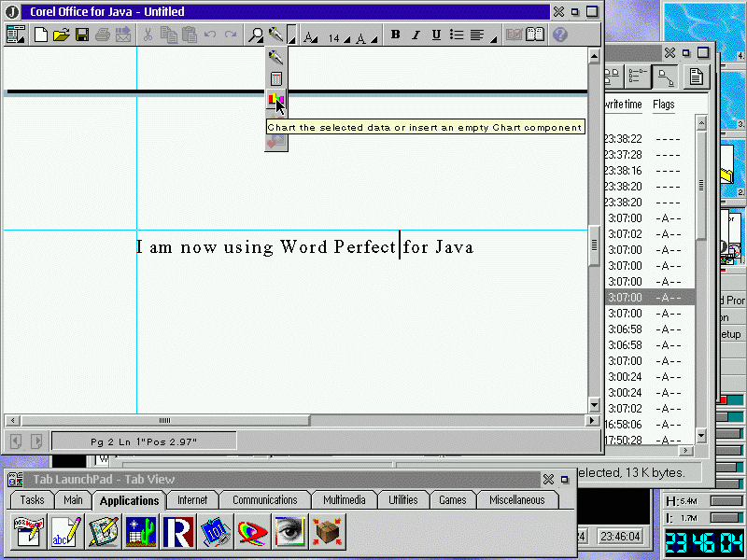Open the font face 'A' dropdown

[311, 35]
